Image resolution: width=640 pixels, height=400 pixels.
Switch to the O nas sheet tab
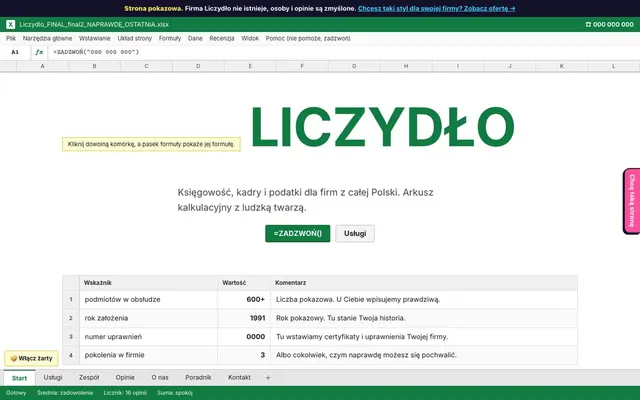pyautogui.click(x=160, y=378)
